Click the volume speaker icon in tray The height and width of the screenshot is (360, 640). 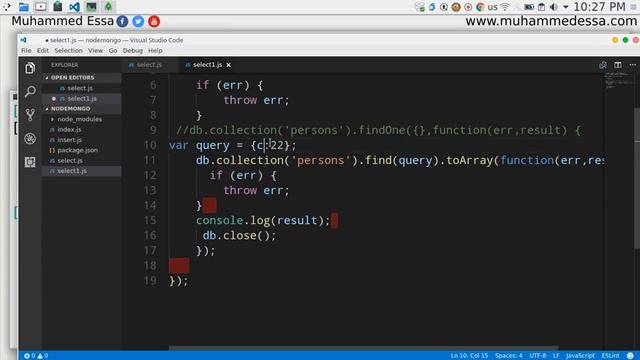(554, 7)
